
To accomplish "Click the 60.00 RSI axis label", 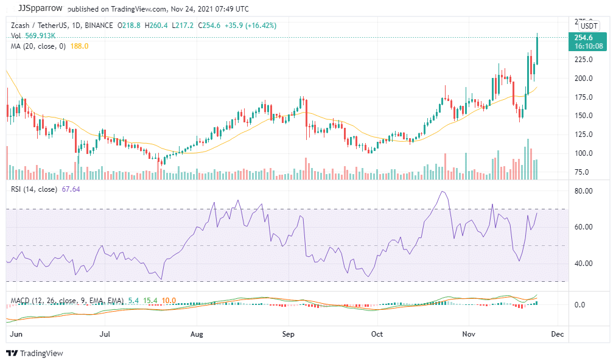I will tap(584, 227).
